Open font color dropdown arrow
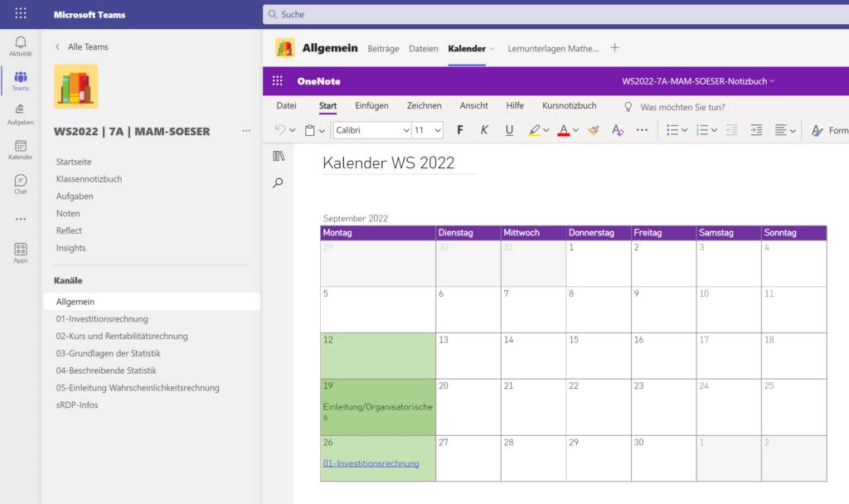 coord(575,130)
